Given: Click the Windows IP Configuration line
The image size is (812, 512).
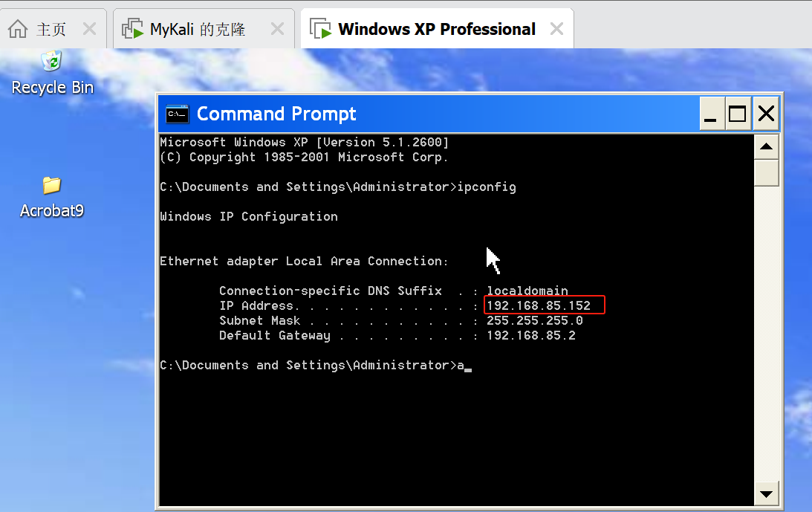Looking at the screenshot, I should click(x=249, y=217).
